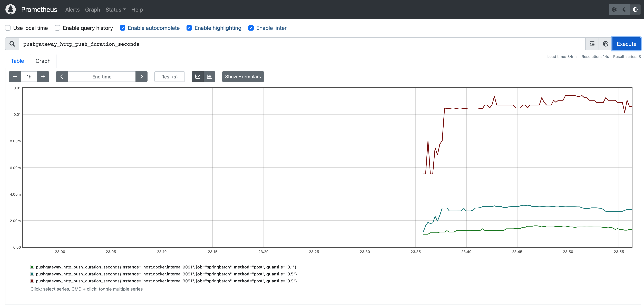
Task: Move end time back with the left chevron
Action: pyautogui.click(x=62, y=77)
